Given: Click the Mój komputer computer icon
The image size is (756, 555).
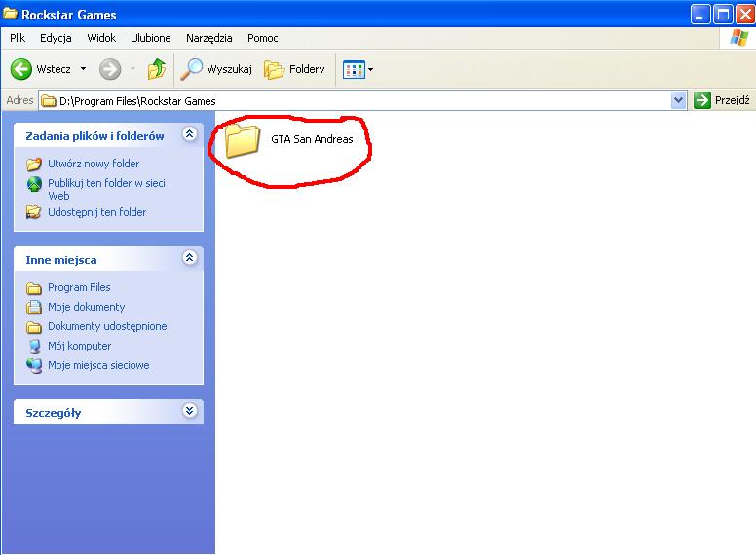Looking at the screenshot, I should click(34, 347).
